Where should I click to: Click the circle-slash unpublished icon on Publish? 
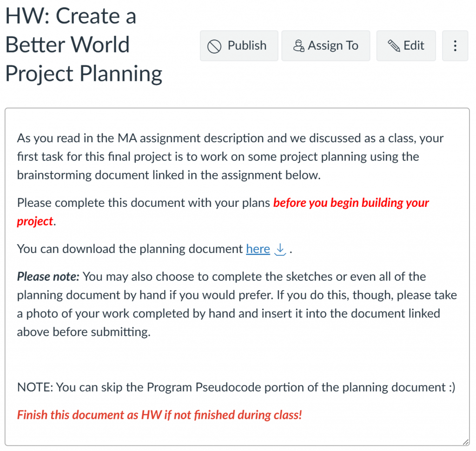pos(214,46)
